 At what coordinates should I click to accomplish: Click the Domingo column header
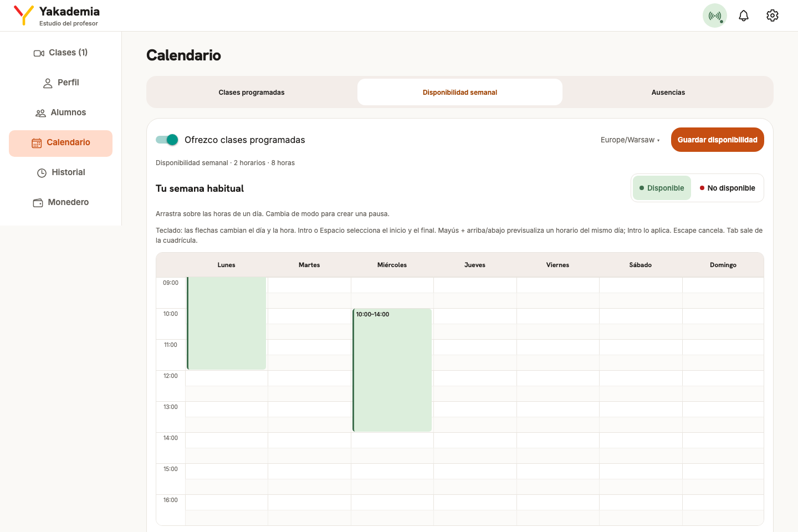point(723,265)
